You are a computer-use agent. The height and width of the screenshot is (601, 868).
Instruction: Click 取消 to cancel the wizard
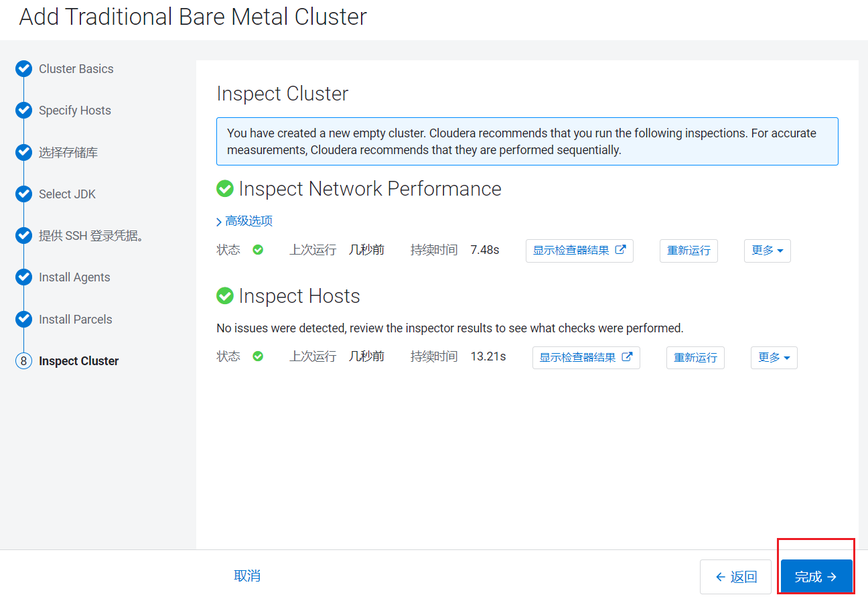247,576
